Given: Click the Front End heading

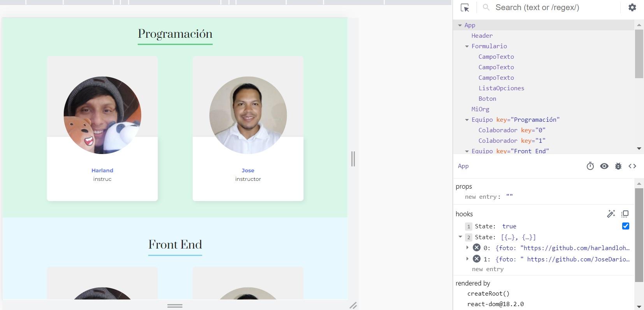Looking at the screenshot, I should click(x=175, y=245).
